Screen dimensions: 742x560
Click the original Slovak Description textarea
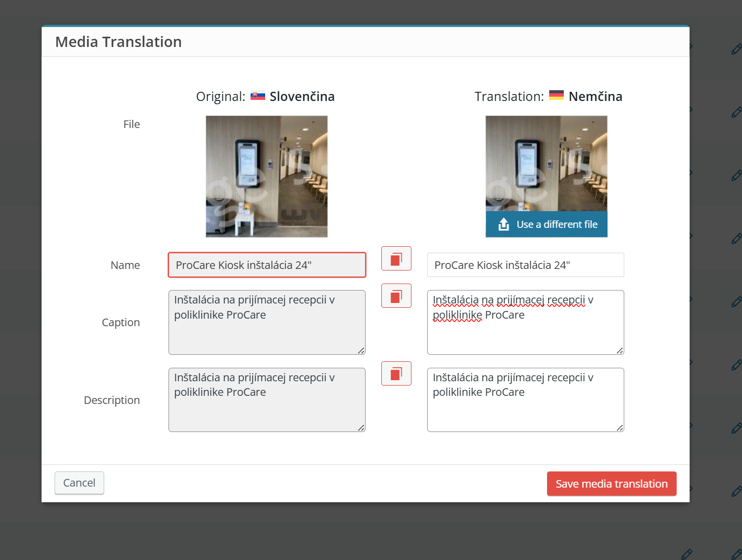(x=267, y=400)
